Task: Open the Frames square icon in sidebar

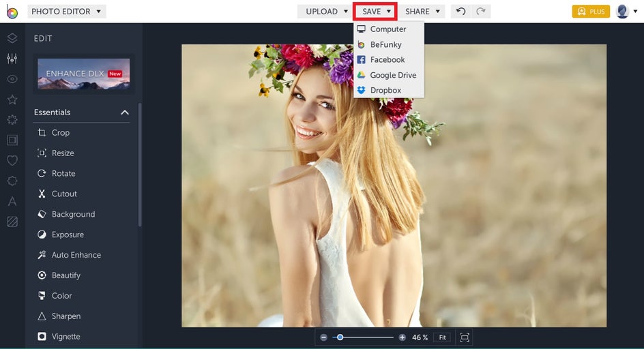Action: click(x=12, y=140)
